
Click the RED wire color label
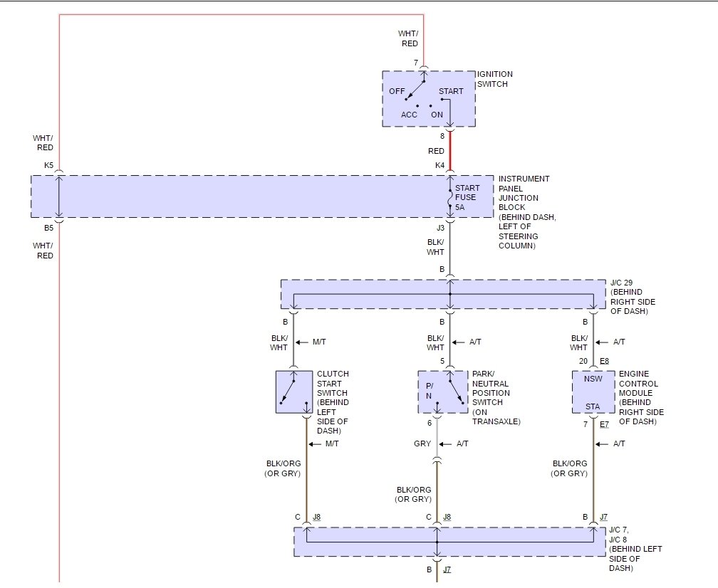point(436,150)
